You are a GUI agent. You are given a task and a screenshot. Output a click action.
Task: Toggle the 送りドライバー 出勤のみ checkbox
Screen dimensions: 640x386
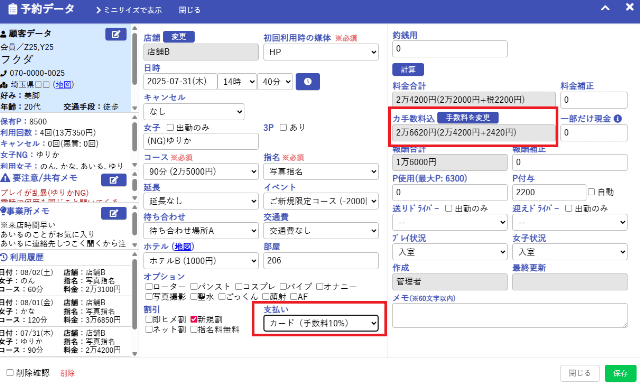pos(448,209)
